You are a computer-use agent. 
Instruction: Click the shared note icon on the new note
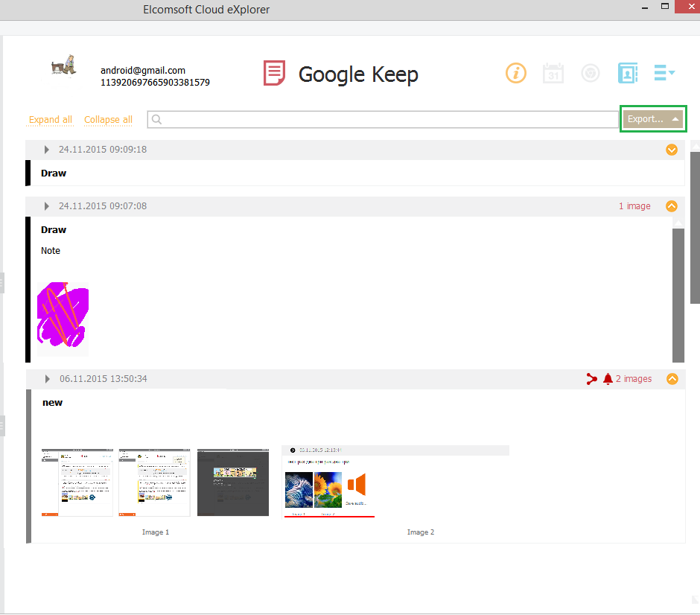coord(592,378)
